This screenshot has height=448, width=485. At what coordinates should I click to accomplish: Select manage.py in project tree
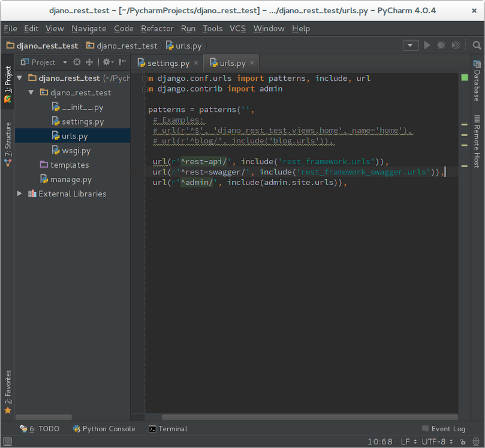coord(66,179)
